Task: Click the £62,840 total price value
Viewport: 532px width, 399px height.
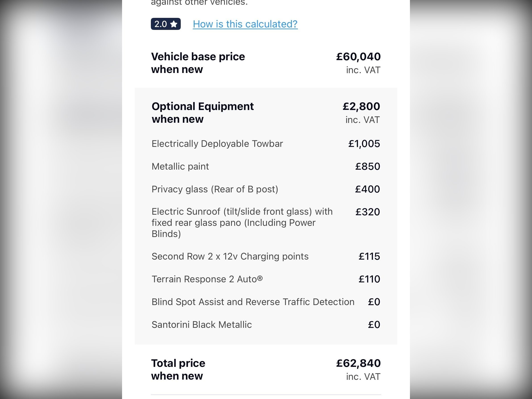Action: [358, 363]
